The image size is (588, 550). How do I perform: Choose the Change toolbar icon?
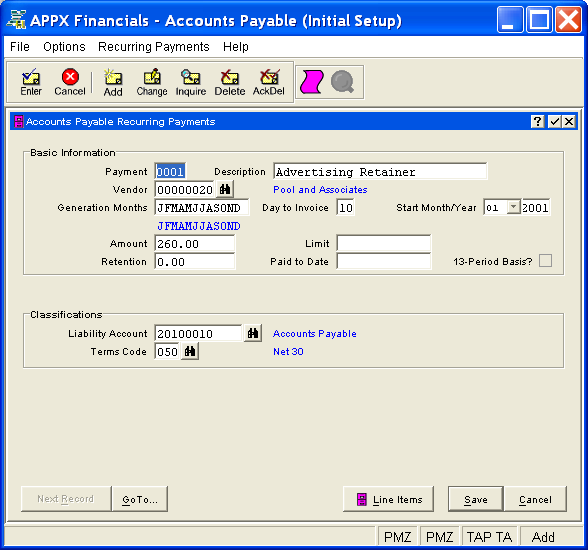click(152, 82)
